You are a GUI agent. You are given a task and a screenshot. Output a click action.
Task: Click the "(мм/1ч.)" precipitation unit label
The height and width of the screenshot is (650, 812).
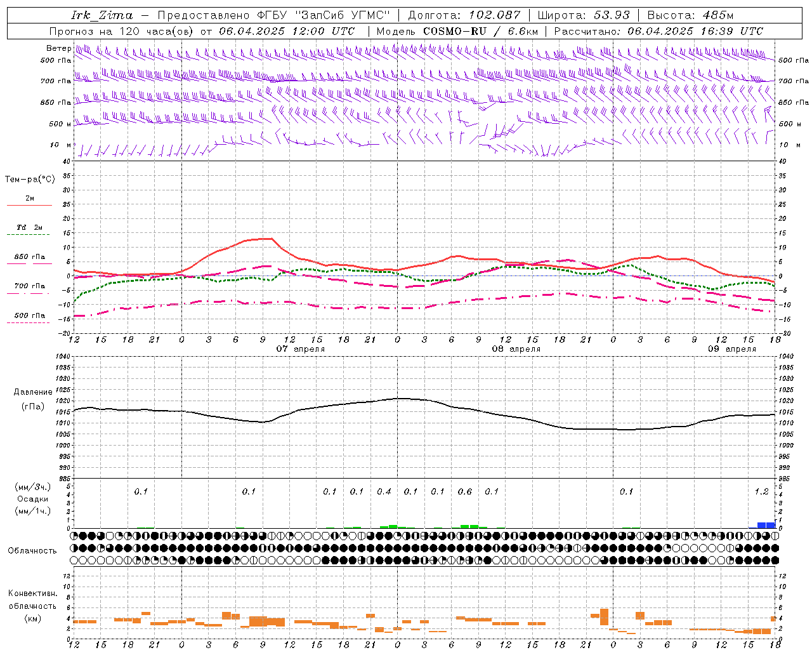(33, 511)
